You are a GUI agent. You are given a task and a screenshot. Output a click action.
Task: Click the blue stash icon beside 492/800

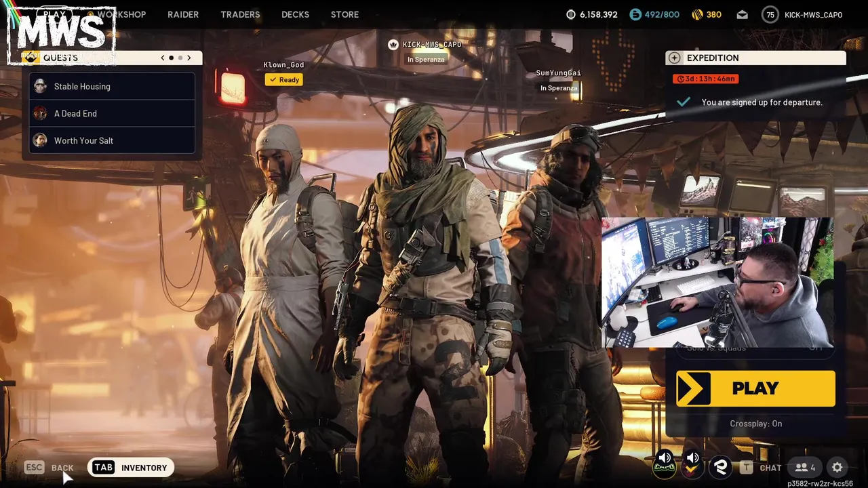[635, 14]
